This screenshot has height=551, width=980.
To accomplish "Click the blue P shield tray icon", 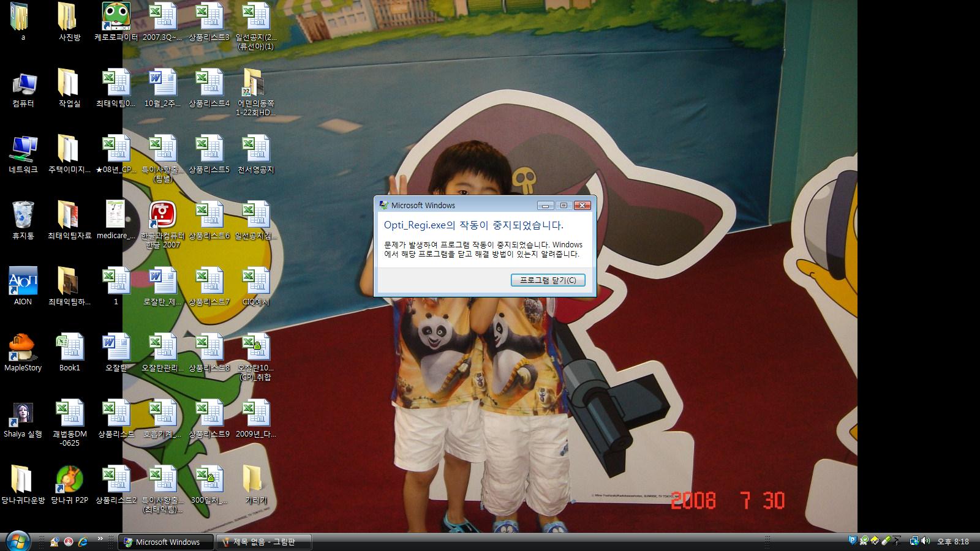I will coord(853,541).
